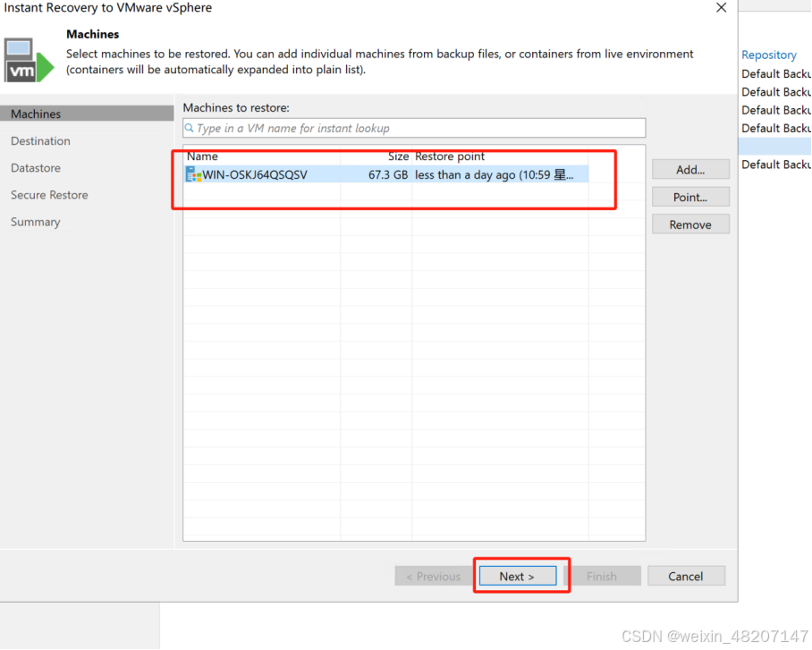Click the Repository column header in background window
Viewport: 812px width, 650px height.
[x=768, y=55]
